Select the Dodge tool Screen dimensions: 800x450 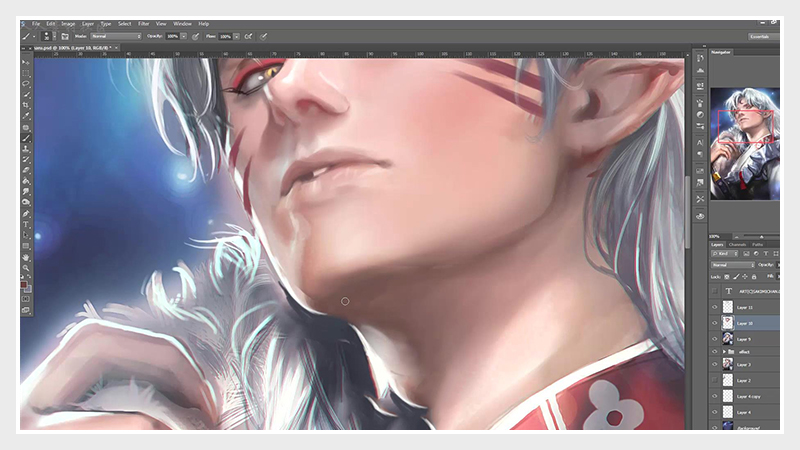(26, 203)
